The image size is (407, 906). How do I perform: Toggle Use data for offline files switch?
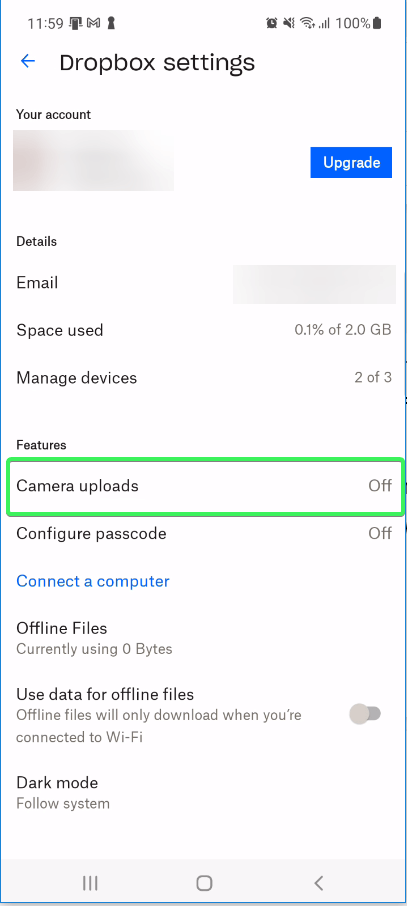pyautogui.click(x=365, y=714)
